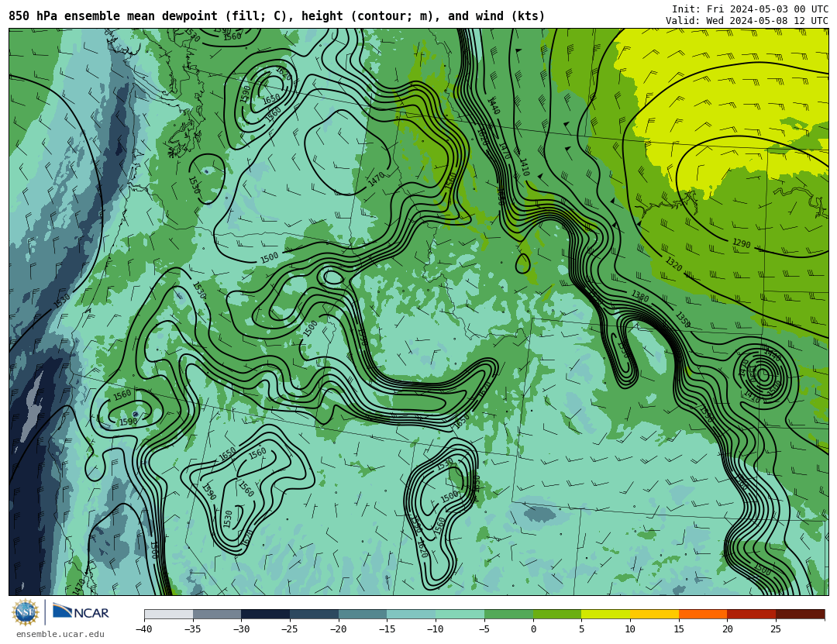Image resolution: width=837 pixels, height=644 pixels.
Task: Pick the -20 to -15 teal colorbar swatch
Action: (x=363, y=614)
